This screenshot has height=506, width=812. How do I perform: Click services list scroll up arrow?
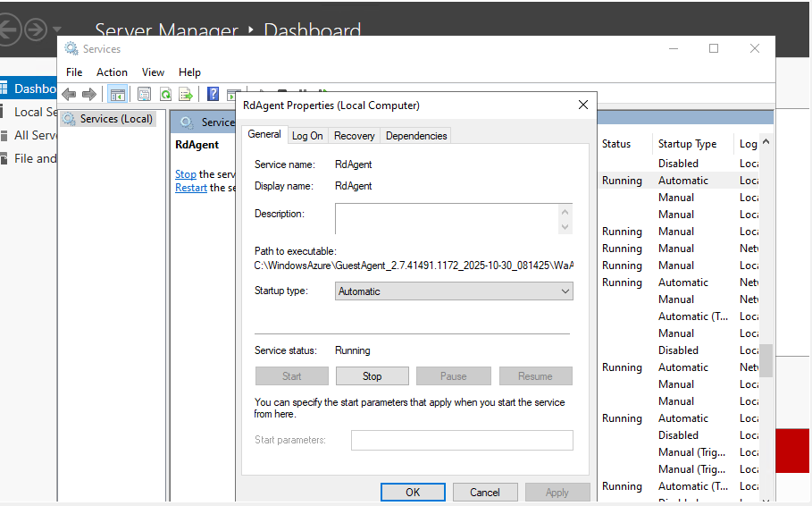(x=766, y=141)
